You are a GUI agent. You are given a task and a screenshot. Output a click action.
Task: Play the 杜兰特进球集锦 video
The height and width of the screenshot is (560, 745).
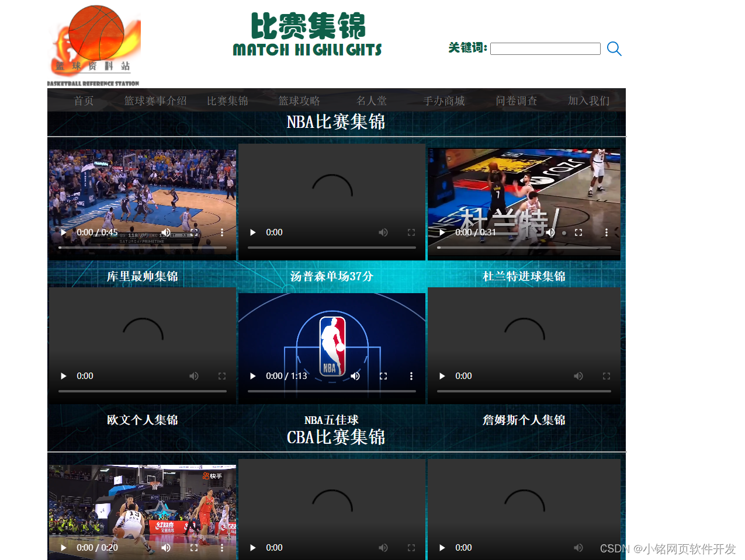(x=442, y=232)
